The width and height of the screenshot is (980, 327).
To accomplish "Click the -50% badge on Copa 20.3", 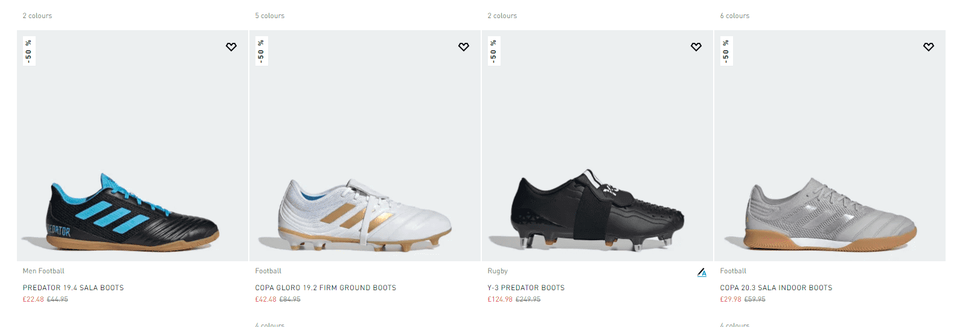I will click(726, 51).
